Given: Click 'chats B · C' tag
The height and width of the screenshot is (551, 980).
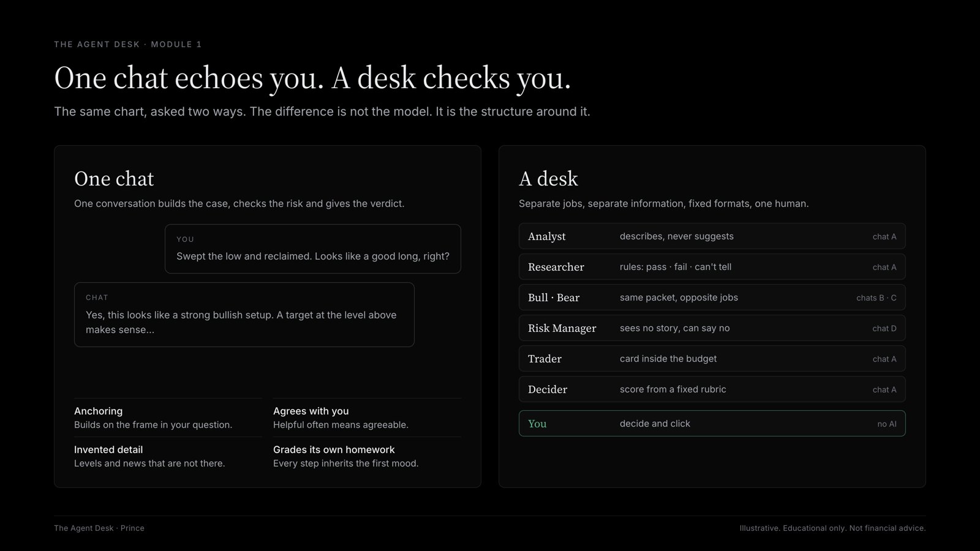Looking at the screenshot, I should click(x=876, y=298).
